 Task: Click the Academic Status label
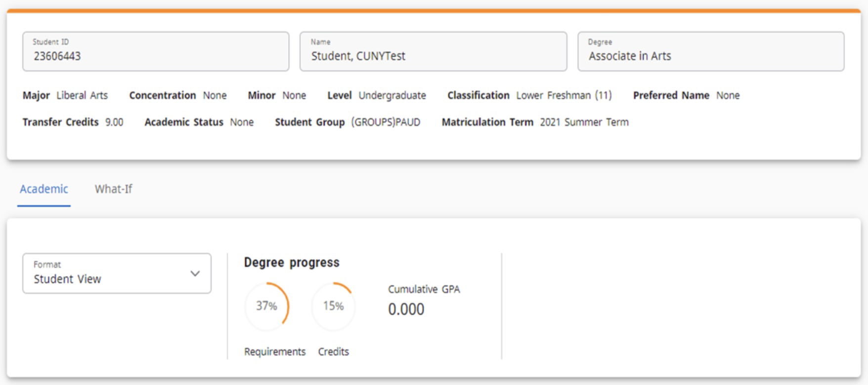pyautogui.click(x=184, y=122)
